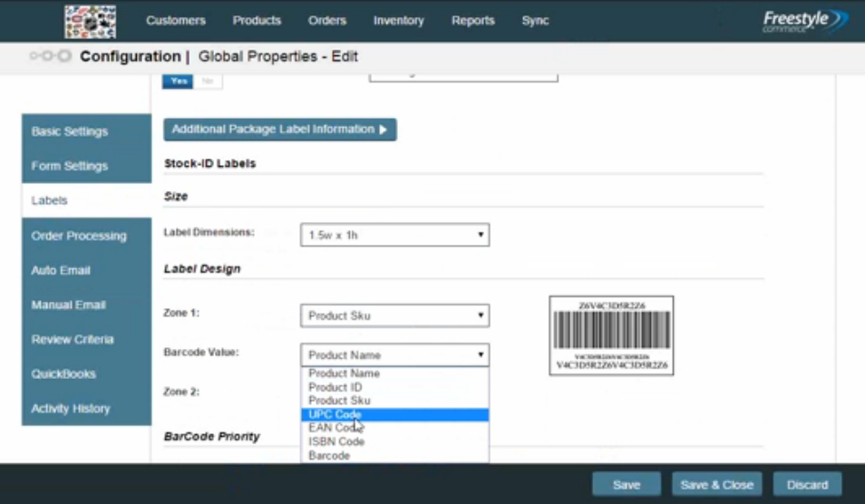This screenshot has height=504, width=865.
Task: Click the Freestyle Commerce logo
Action: pos(805,22)
